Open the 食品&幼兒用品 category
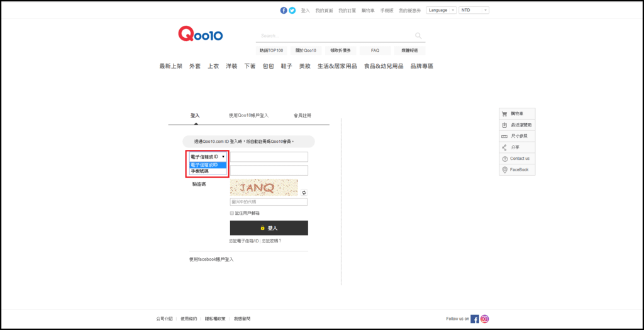 384,66
